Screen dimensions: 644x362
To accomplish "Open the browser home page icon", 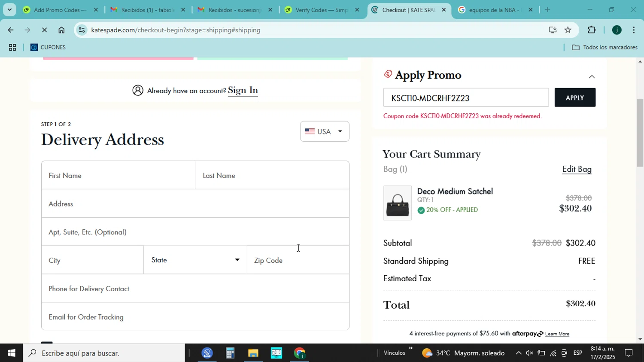I will coord(61,30).
